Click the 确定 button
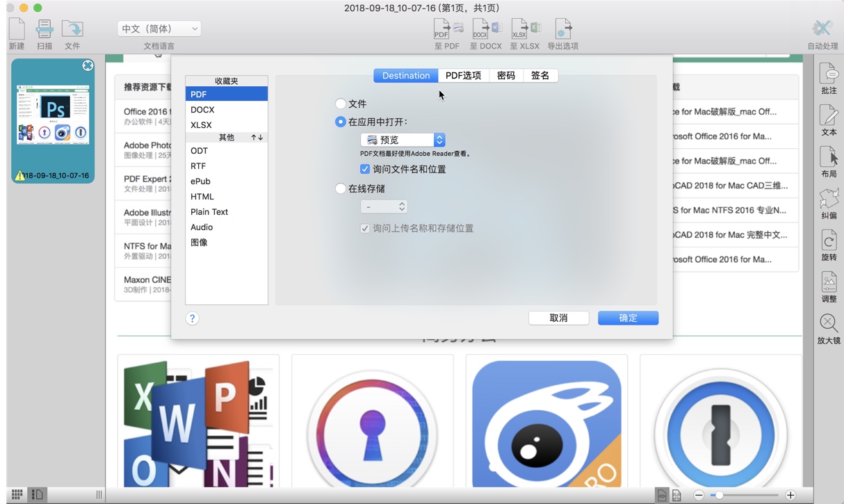Viewport: 844px width, 504px height. (x=627, y=318)
